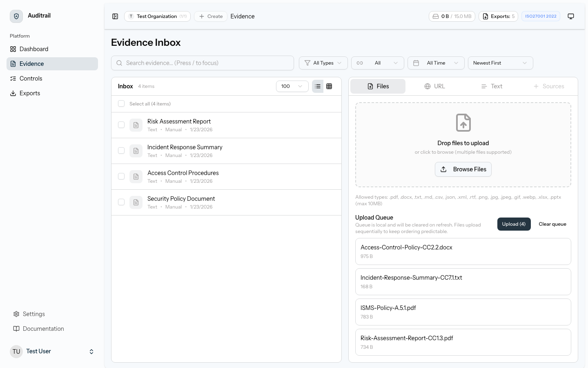588x368 pixels.
Task: Open Controls in the sidebar
Action: pyautogui.click(x=31, y=79)
